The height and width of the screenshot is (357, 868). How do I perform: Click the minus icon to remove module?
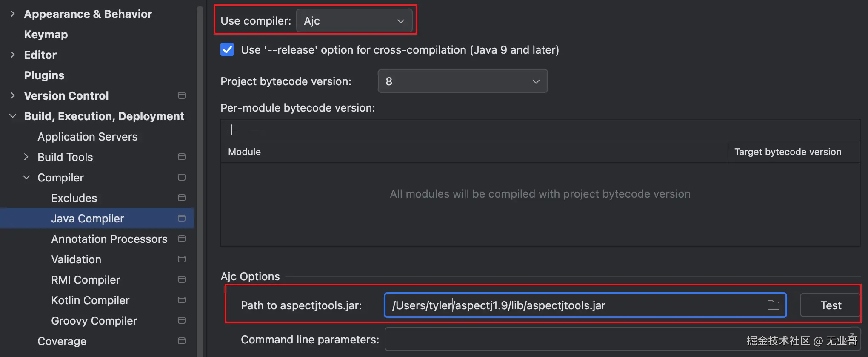pyautogui.click(x=254, y=130)
